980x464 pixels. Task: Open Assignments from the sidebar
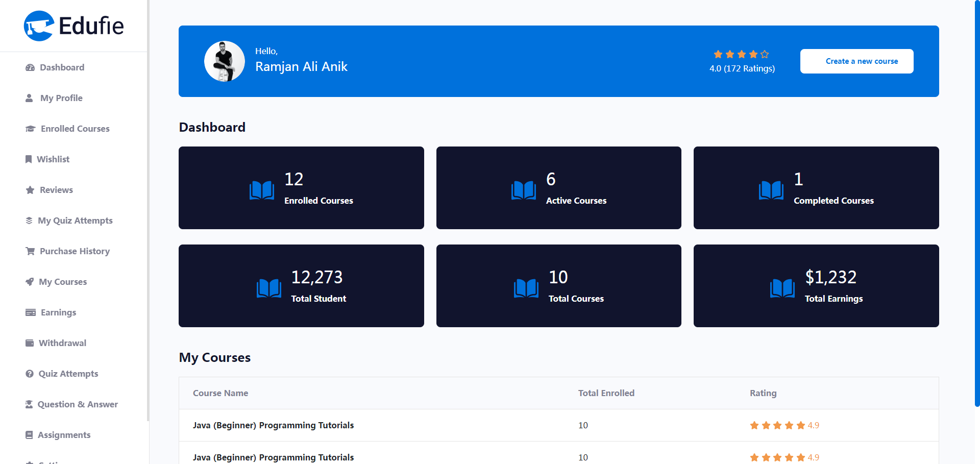click(64, 435)
